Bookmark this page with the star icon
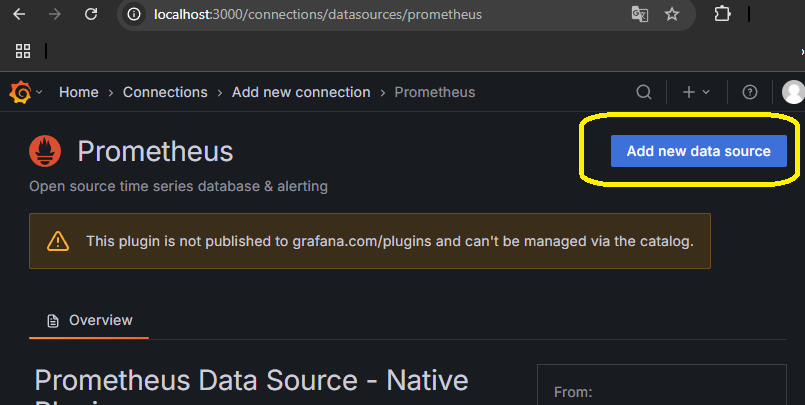805x405 pixels. (x=672, y=15)
